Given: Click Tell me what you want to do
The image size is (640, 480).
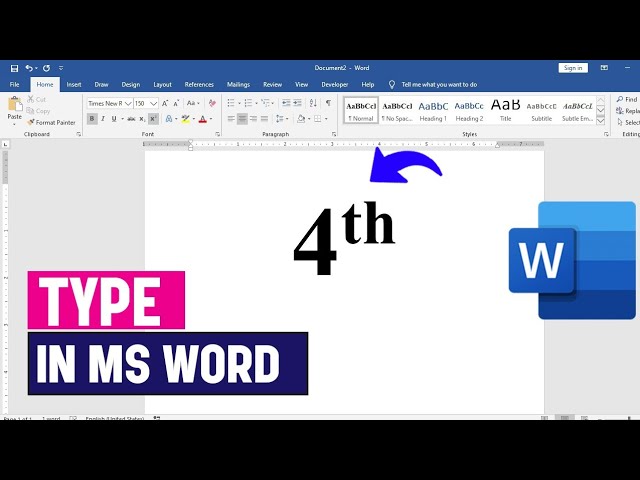Looking at the screenshot, I should pyautogui.click(x=439, y=84).
